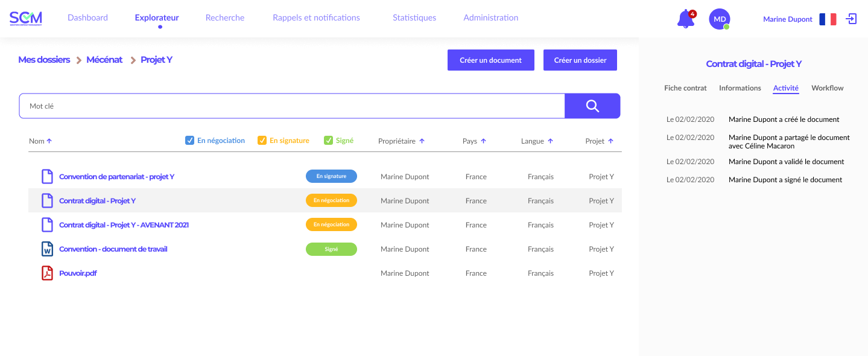Click the search magnifier icon
The height and width of the screenshot is (356, 868).
pos(592,106)
